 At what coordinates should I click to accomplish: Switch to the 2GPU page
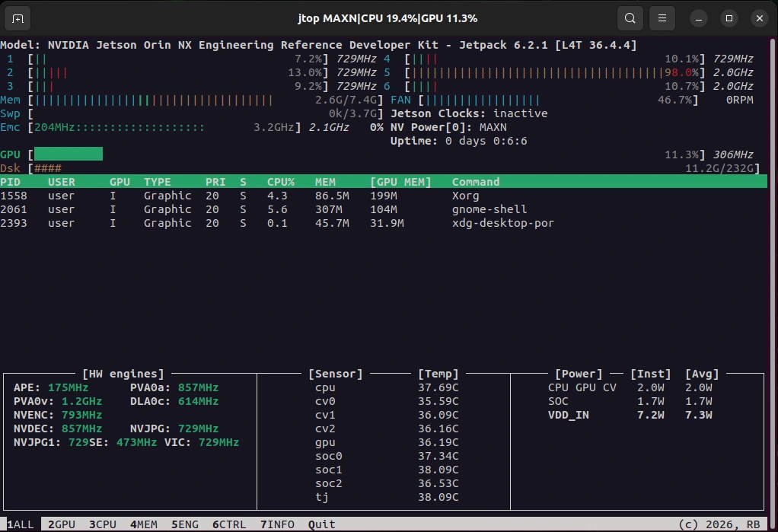(x=62, y=524)
